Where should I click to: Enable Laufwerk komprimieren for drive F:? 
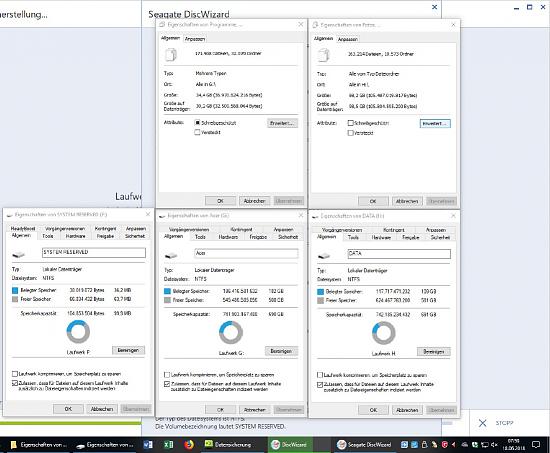(x=15, y=374)
